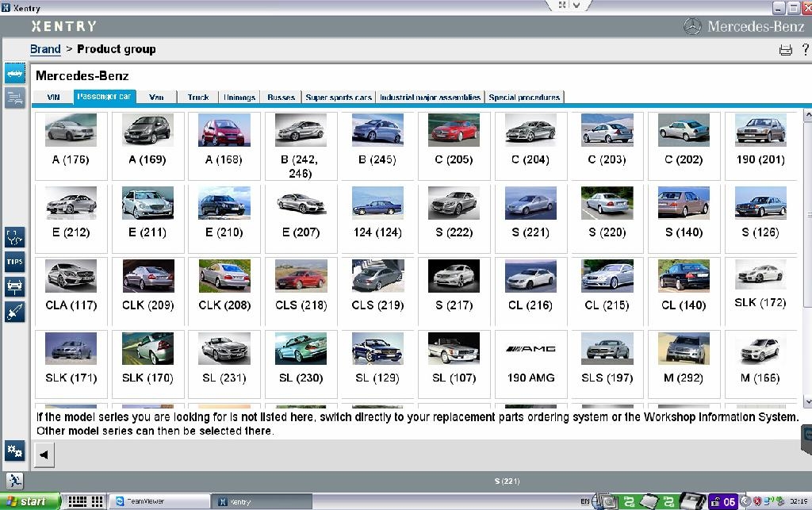812x510 pixels.
Task: Choose the E (211) model tile
Action: click(147, 219)
